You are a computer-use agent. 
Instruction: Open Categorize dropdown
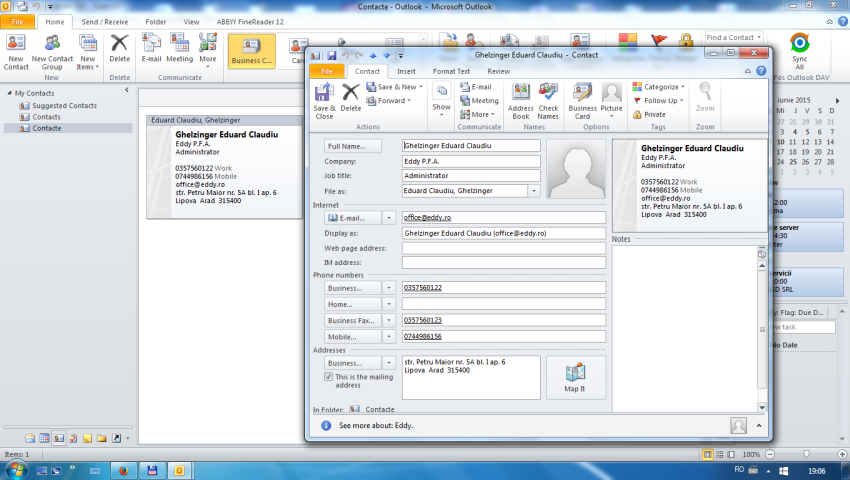pyautogui.click(x=659, y=87)
